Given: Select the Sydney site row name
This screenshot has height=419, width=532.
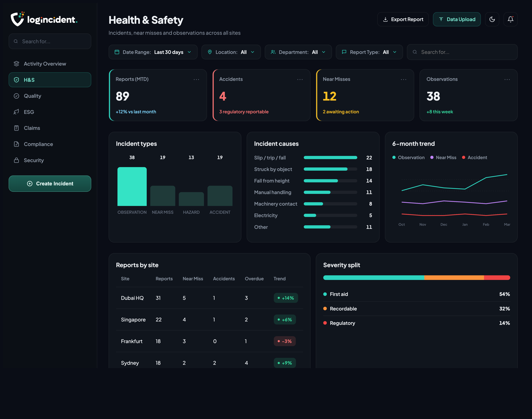Looking at the screenshot, I should 130,363.
